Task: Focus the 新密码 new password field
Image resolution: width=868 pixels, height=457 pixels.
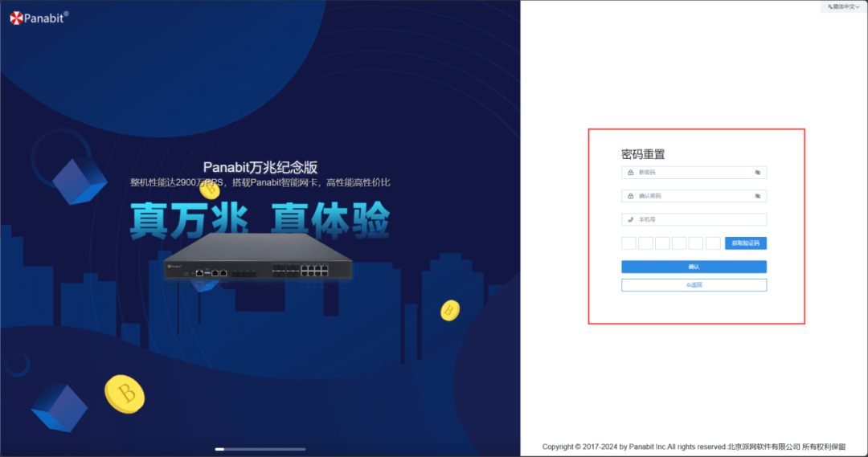Action: tap(694, 173)
